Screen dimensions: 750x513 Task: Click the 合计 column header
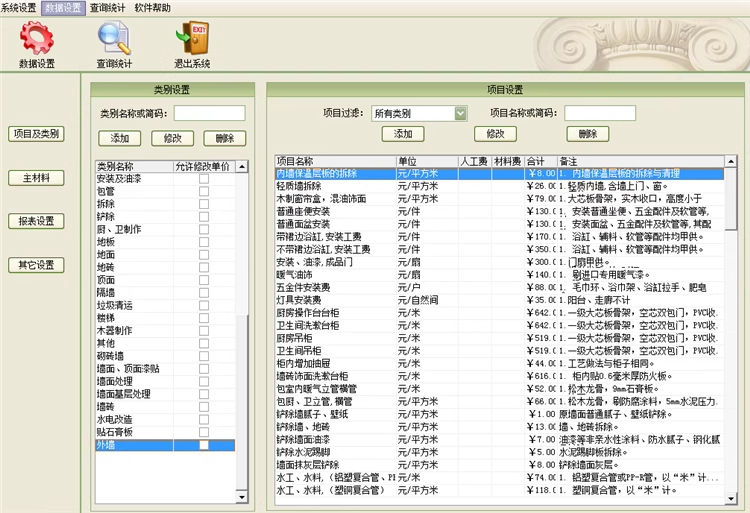tap(541, 162)
